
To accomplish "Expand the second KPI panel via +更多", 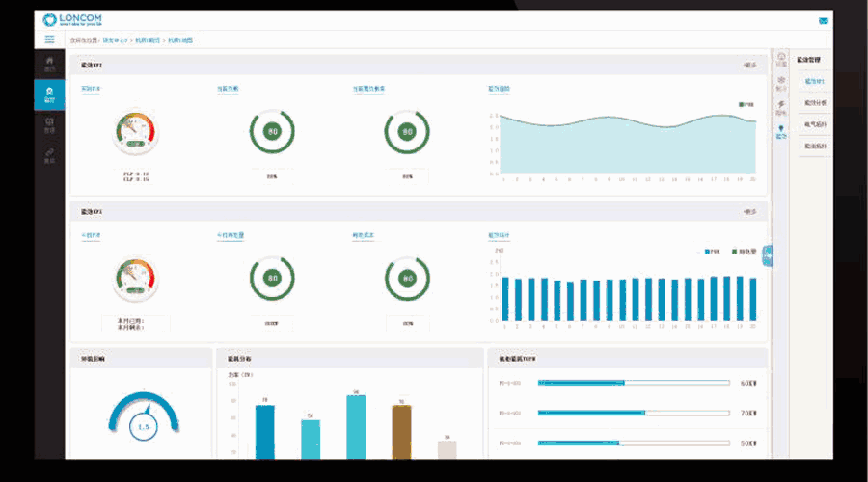I will tap(749, 212).
